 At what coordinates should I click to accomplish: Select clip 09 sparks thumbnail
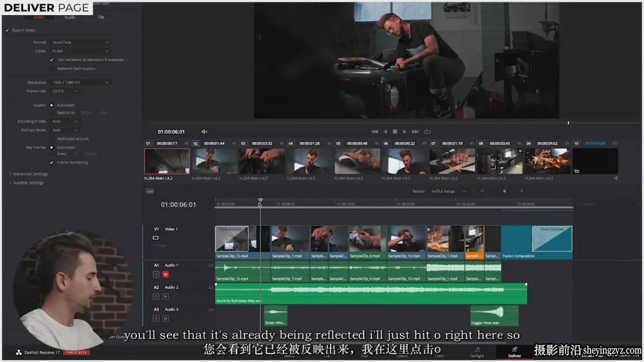point(547,161)
